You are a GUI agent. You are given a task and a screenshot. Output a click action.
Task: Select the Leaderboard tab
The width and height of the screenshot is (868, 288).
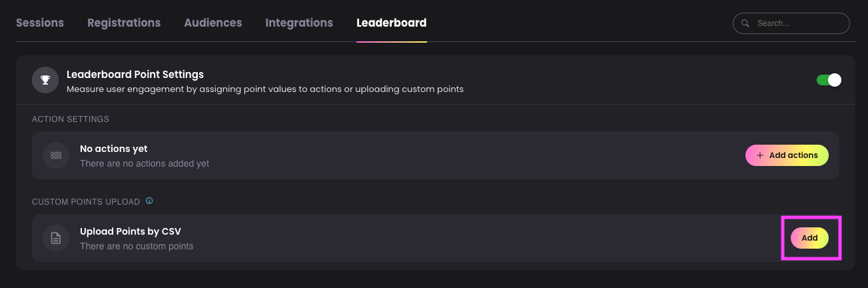coord(392,23)
